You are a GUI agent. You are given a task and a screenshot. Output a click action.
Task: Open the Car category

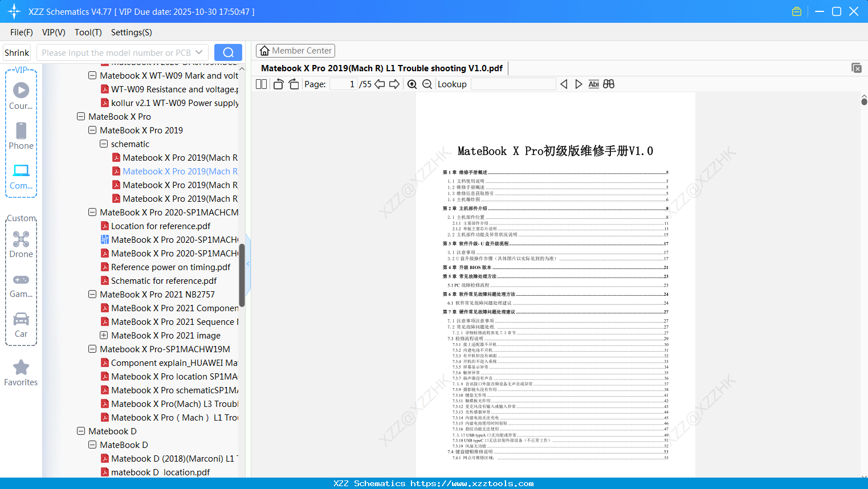point(21,324)
